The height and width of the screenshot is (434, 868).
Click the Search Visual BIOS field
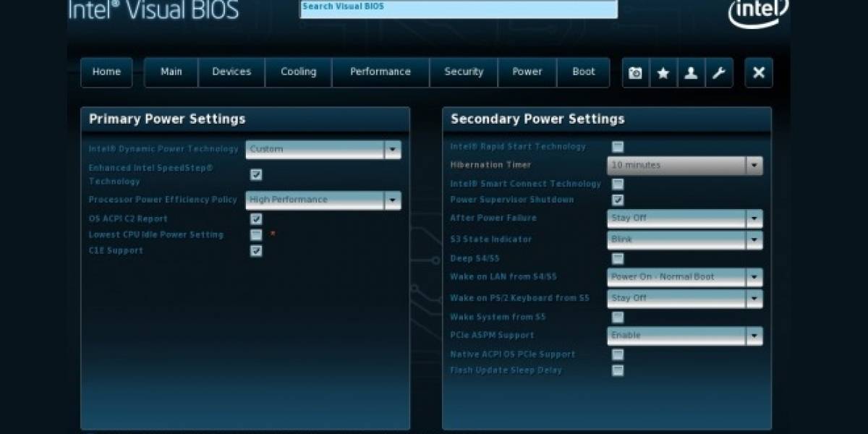459,8
